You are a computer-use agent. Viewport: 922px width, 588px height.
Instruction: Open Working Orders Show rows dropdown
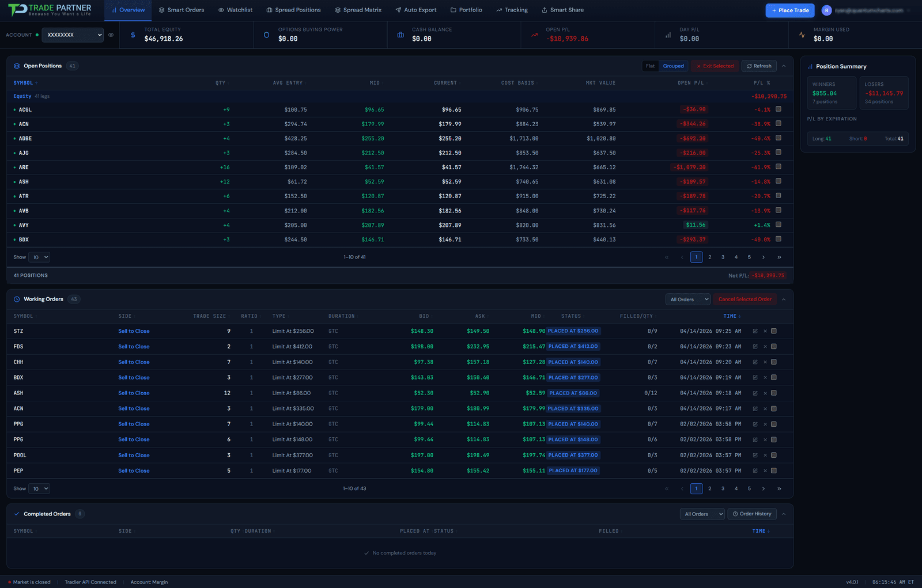(40, 489)
